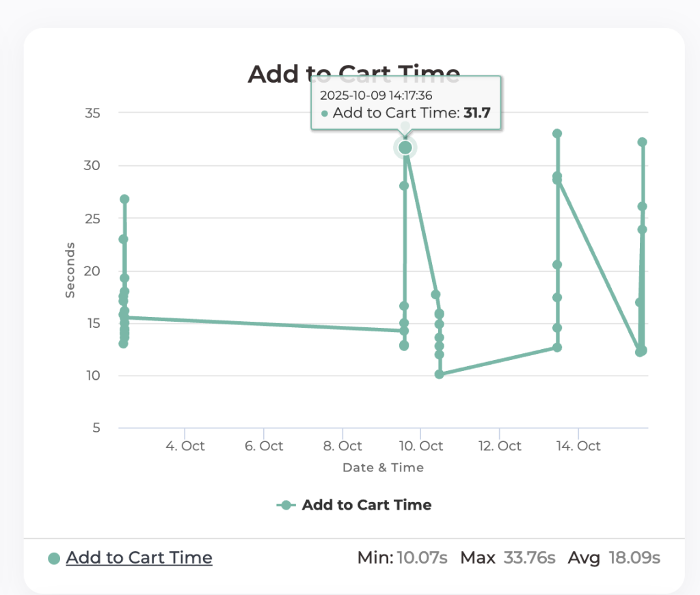Click the highlighted data point showing 31.7 seconds
The width and height of the screenshot is (700, 595).
[405, 147]
